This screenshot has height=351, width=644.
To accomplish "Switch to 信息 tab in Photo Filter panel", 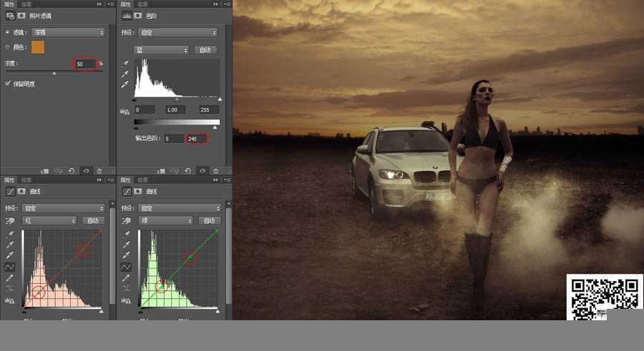I will (x=26, y=4).
